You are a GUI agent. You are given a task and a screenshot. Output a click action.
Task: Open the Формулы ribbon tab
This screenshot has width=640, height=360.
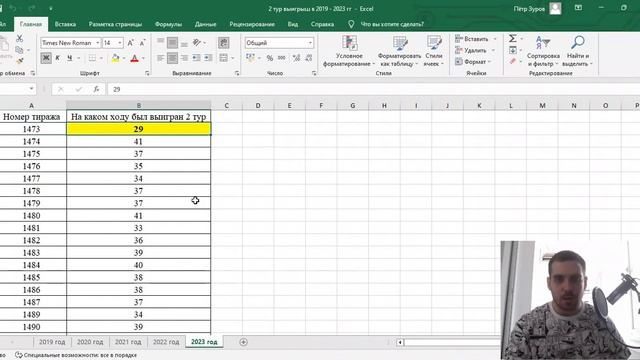pos(168,24)
